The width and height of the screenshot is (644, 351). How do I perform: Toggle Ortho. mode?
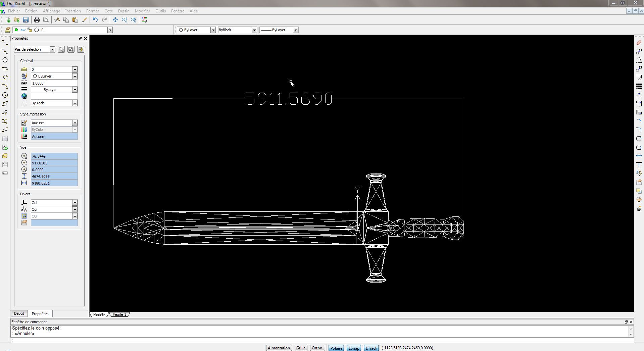(x=317, y=348)
